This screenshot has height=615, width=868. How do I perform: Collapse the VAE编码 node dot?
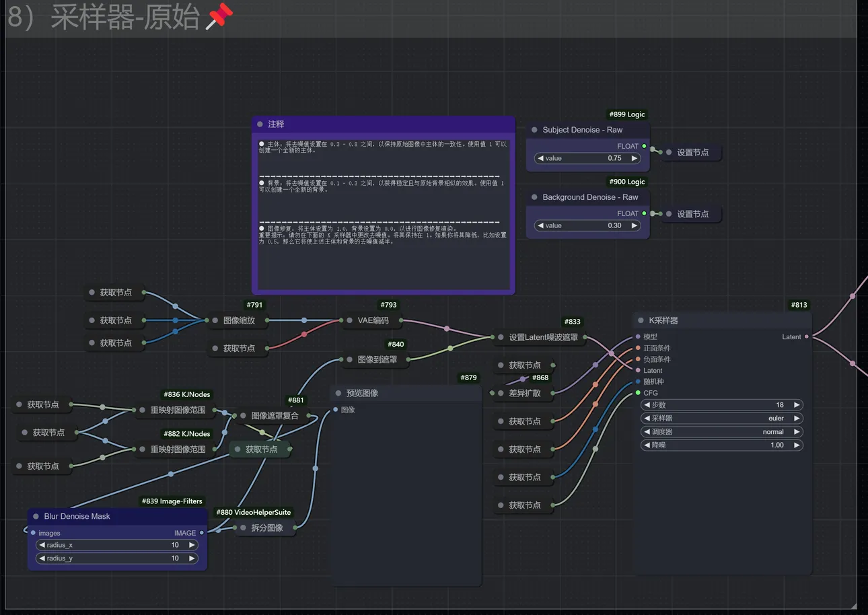coord(350,320)
